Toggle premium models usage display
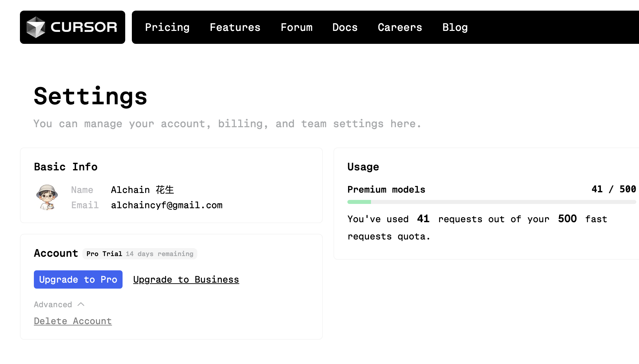Image resolution: width=639 pixels, height=364 pixels. tap(386, 190)
